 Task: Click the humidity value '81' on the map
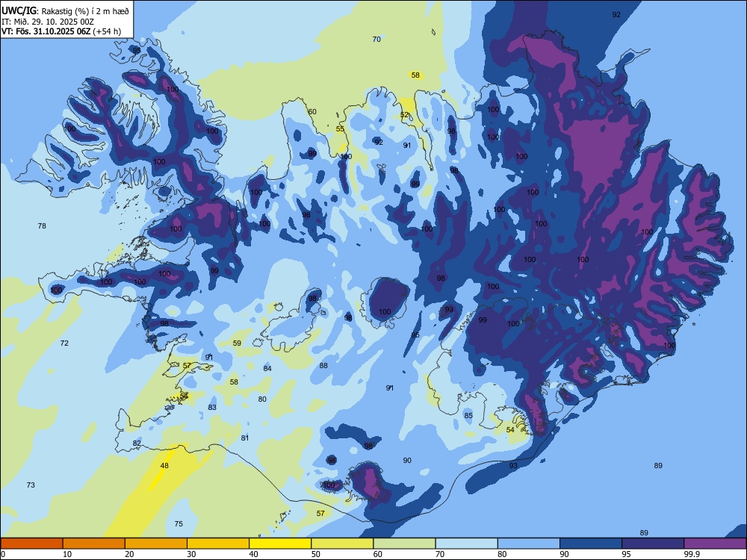point(245,438)
